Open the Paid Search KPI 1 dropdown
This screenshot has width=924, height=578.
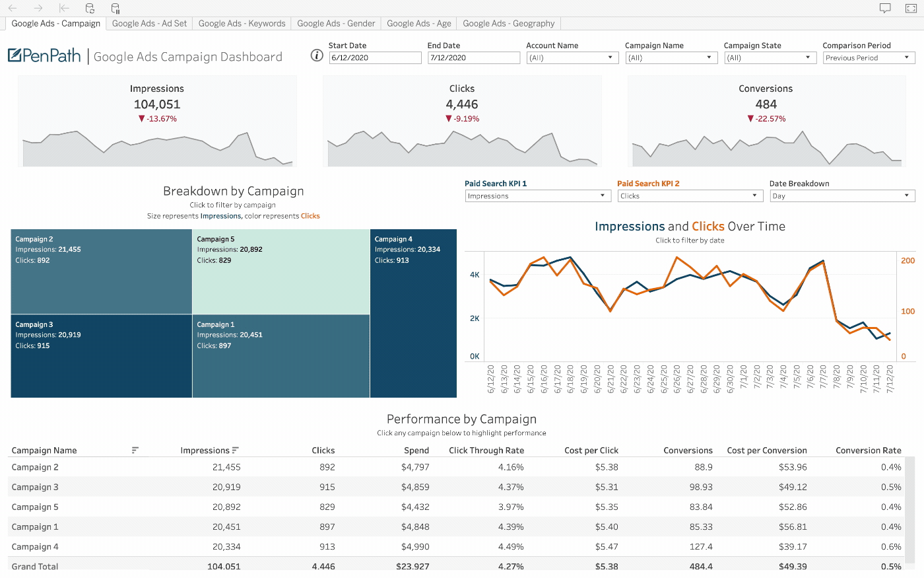(x=537, y=196)
